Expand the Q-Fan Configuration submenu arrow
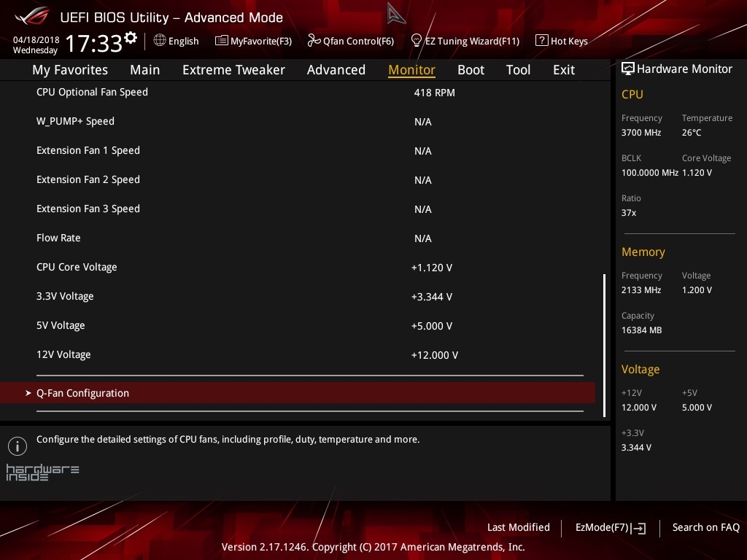 pyautogui.click(x=28, y=393)
